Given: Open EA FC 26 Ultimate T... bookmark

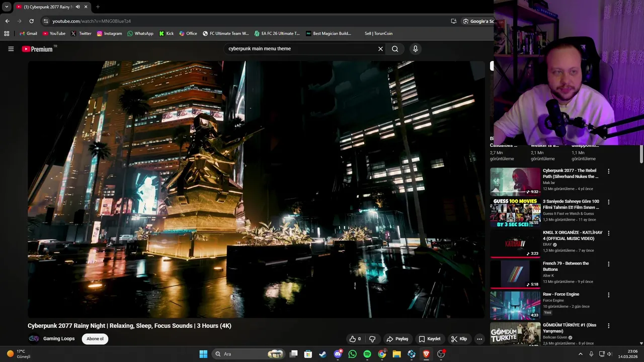Looking at the screenshot, I should tap(277, 34).
